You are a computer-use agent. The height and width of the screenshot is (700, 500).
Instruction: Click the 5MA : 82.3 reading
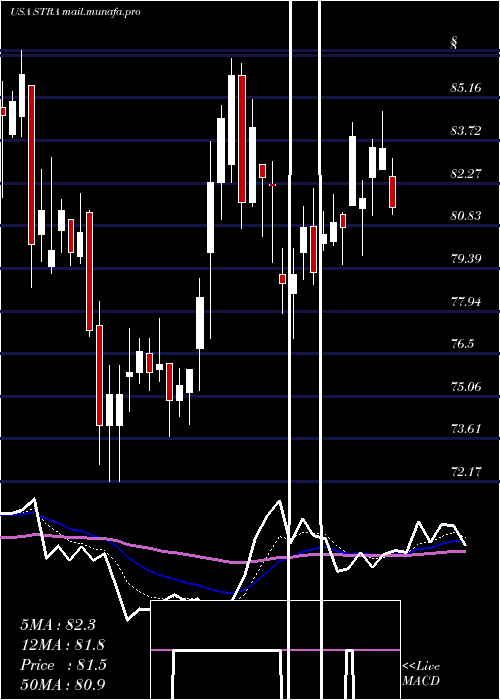(x=58, y=625)
